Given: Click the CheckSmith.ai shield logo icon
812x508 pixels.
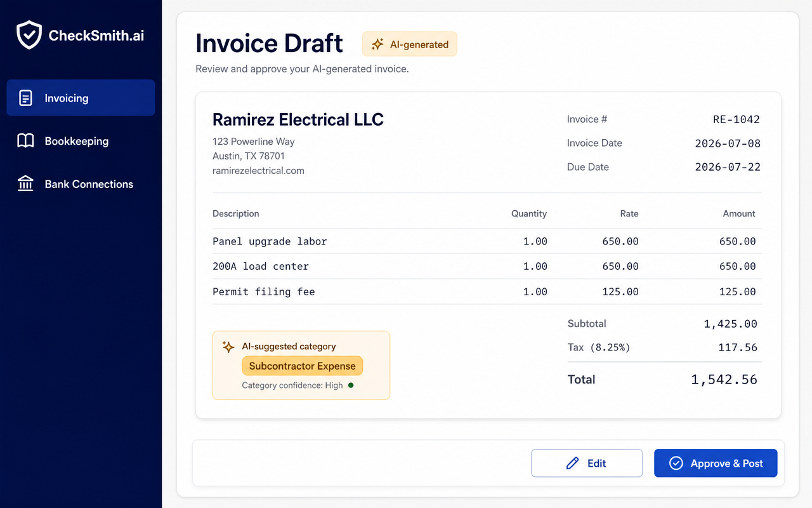Looking at the screenshot, I should [x=29, y=35].
